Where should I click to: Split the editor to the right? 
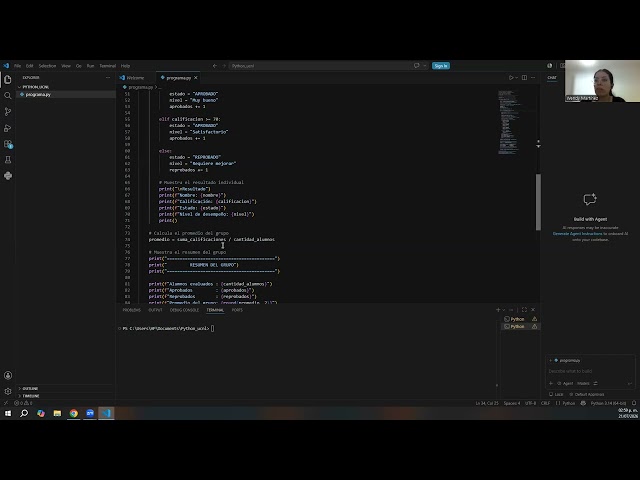click(524, 78)
